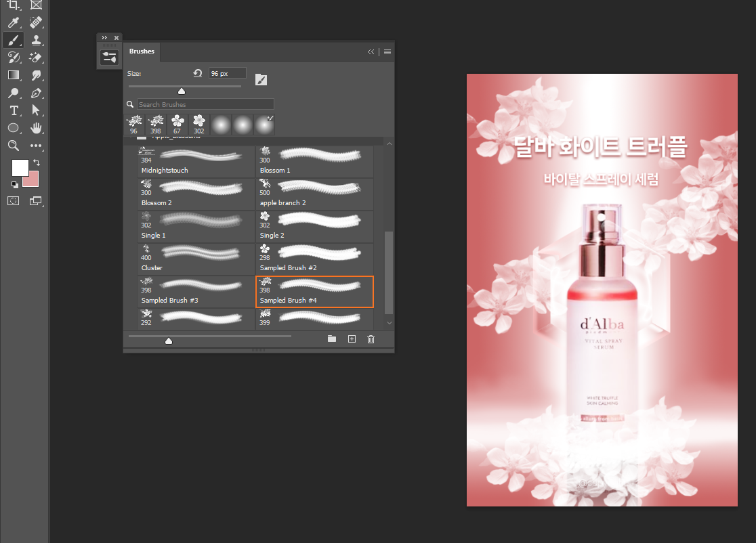Image resolution: width=756 pixels, height=543 pixels.
Task: Select the Hand tool
Action: (x=36, y=128)
